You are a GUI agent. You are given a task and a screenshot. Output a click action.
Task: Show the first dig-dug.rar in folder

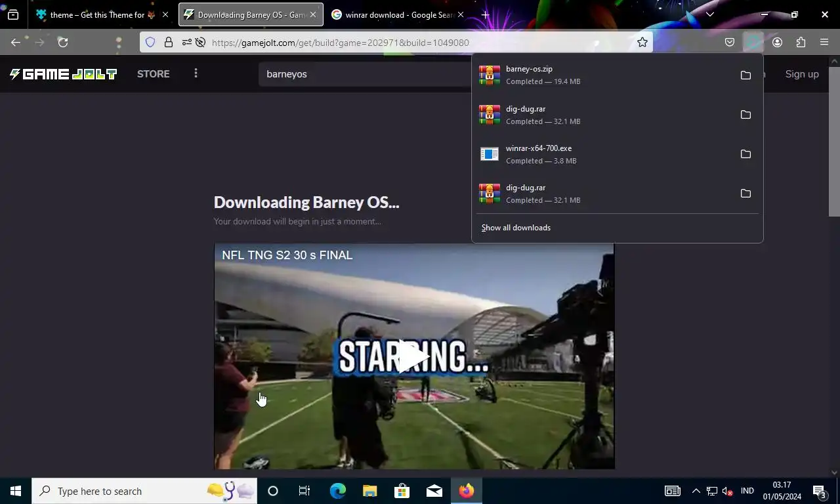click(745, 115)
